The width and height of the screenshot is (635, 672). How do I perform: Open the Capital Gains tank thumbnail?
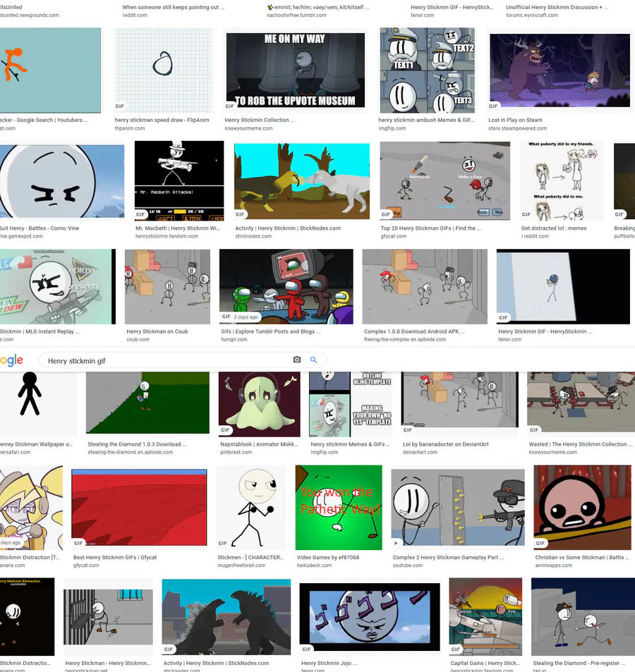tap(485, 617)
